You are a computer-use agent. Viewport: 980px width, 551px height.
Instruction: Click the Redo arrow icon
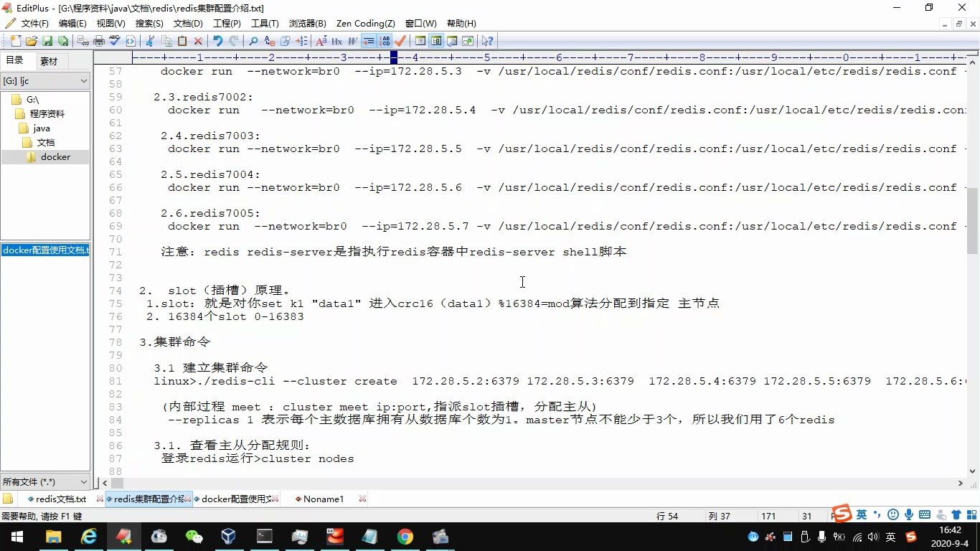pyautogui.click(x=233, y=41)
